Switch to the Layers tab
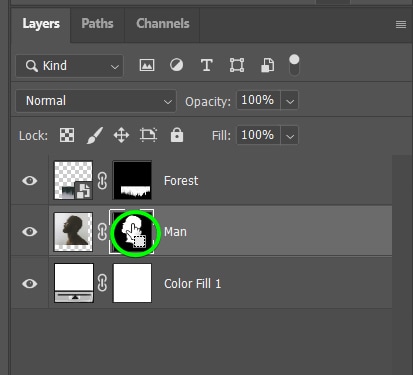The height and width of the screenshot is (375, 413). (x=41, y=24)
